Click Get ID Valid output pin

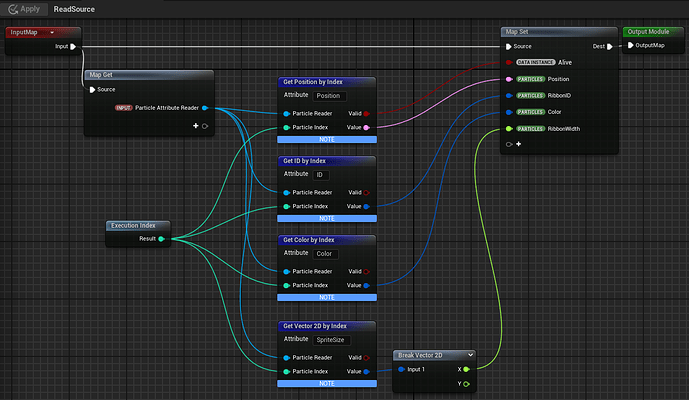click(x=366, y=193)
